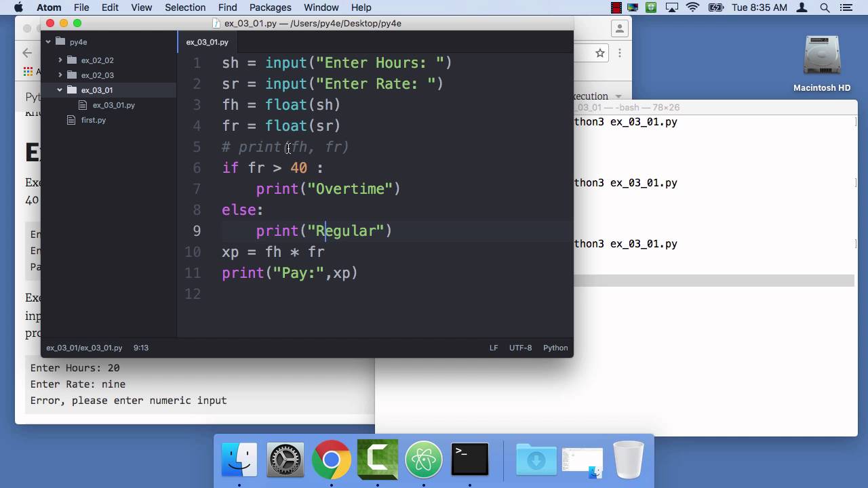Change the UTF-8 encoding selector
The height and width of the screenshot is (488, 868).
coord(521,348)
